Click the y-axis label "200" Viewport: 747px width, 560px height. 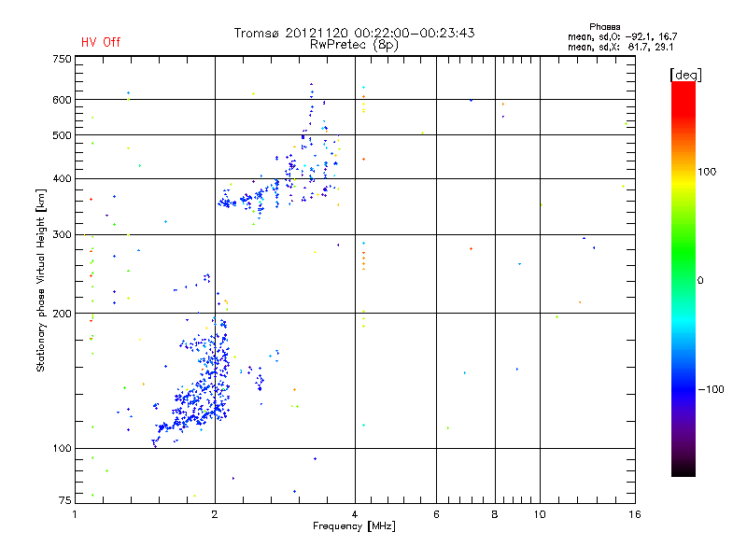[x=62, y=314]
